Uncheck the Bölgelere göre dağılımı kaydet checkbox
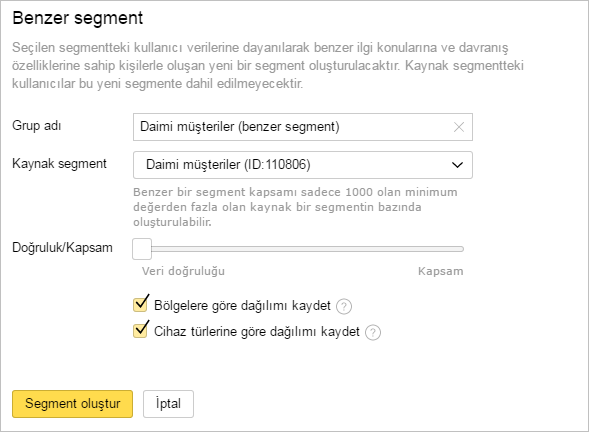 tap(140, 304)
